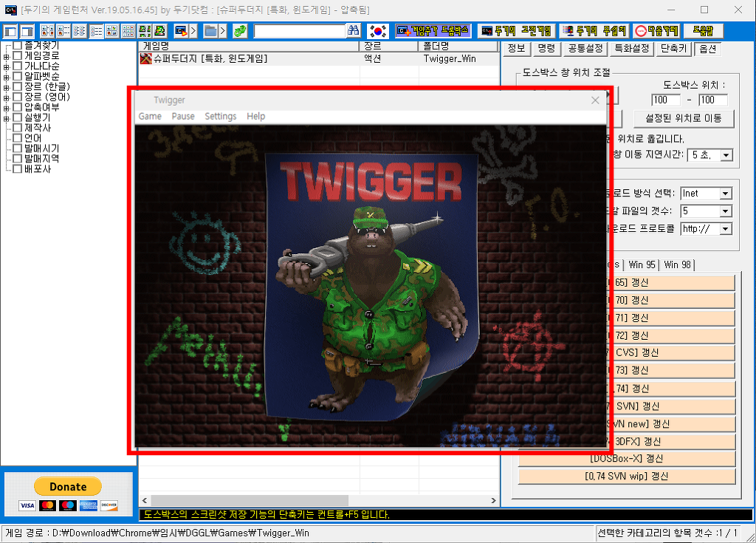Click the green refresh toolbar icon
The image size is (756, 543).
click(x=240, y=31)
